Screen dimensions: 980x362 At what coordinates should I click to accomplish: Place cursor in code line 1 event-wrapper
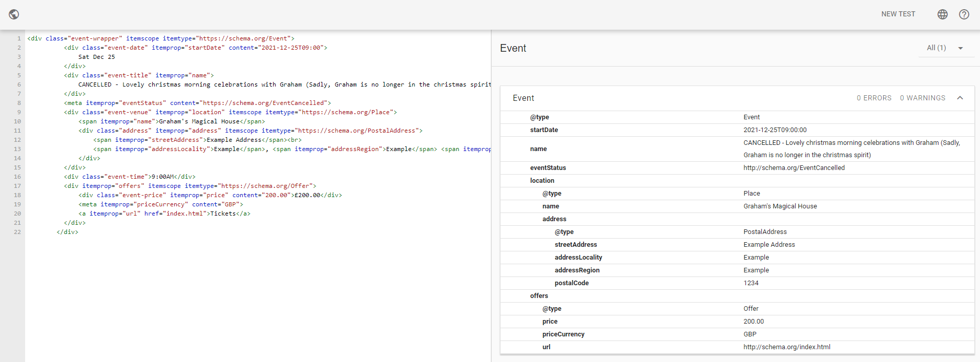tap(161, 38)
